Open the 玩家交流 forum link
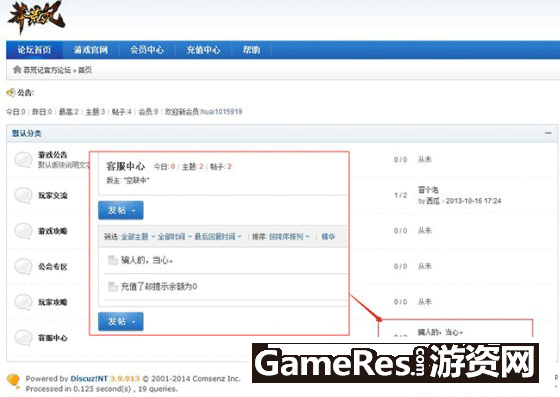560x397 pixels. 53,196
